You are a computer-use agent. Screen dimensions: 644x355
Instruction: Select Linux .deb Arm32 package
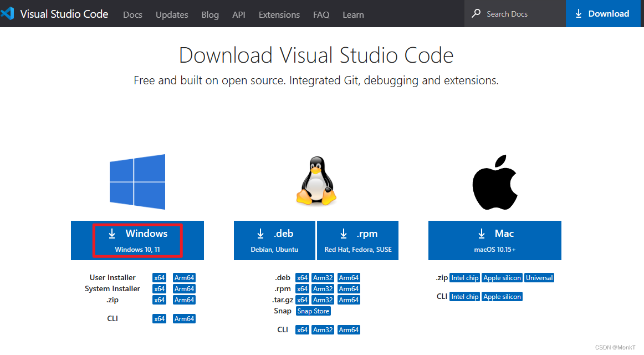323,278
